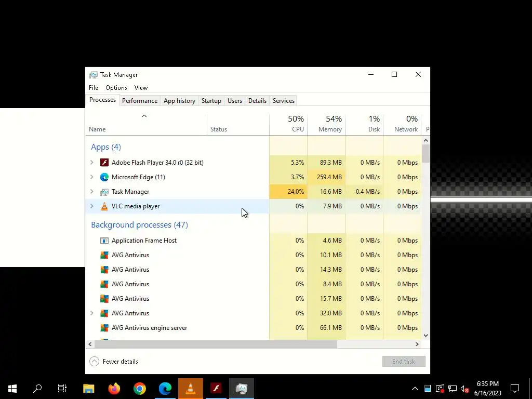This screenshot has height=399, width=532.
Task: Click the sort arrow above Name column
Action: (x=144, y=116)
